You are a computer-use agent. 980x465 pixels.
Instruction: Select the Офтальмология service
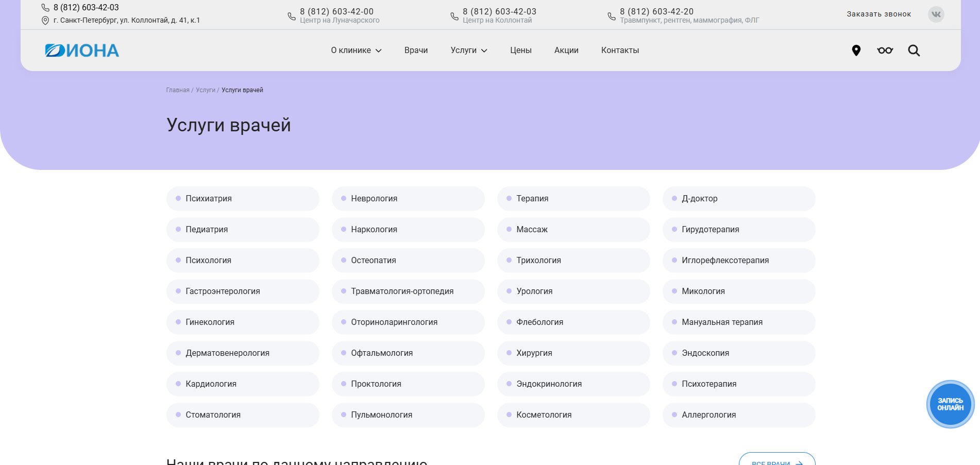click(408, 353)
